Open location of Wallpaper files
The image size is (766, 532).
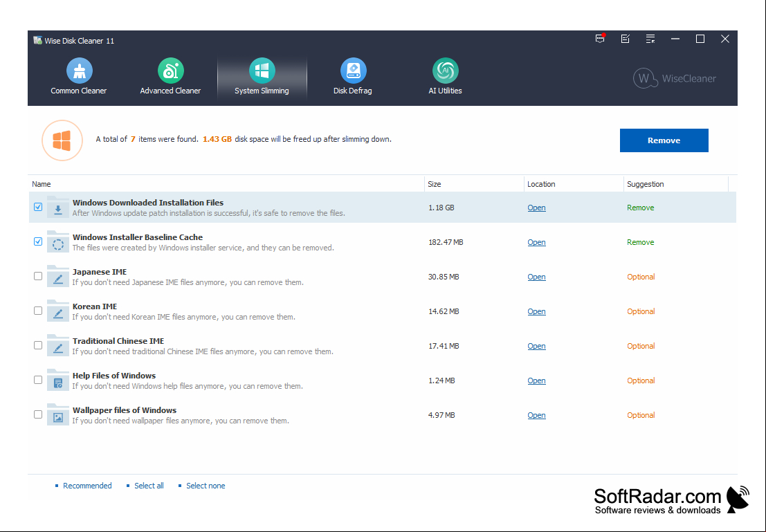[536, 415]
